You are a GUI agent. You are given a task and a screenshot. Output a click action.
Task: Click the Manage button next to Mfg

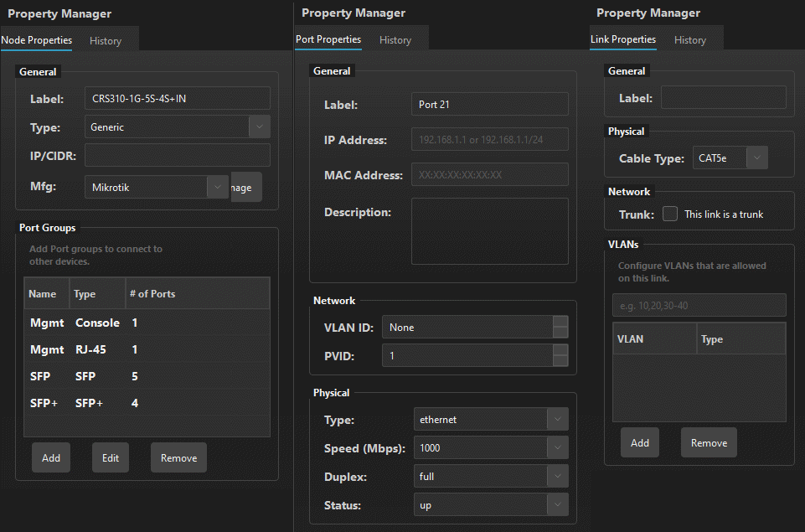tap(246, 187)
